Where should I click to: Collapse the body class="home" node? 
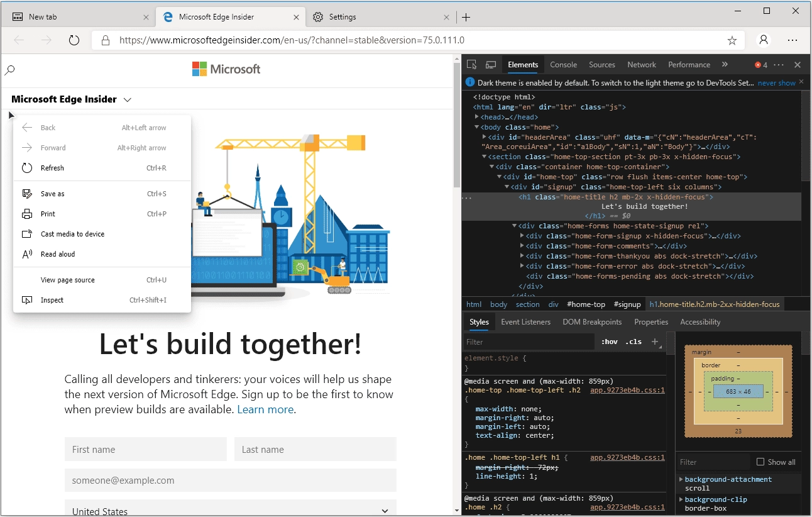point(477,127)
